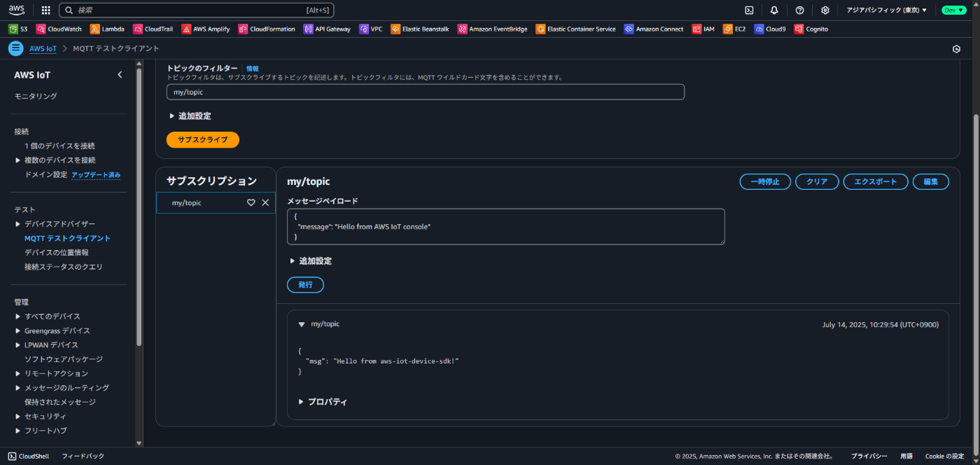Click the info panel icon at right

click(956, 49)
